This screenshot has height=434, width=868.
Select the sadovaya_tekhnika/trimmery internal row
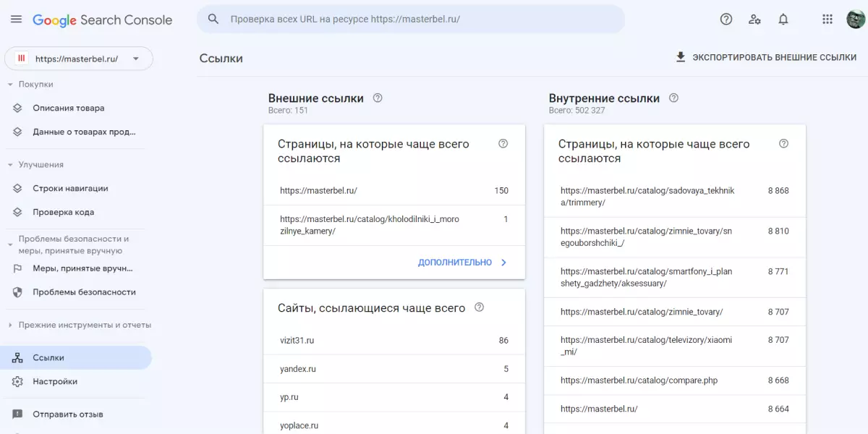click(x=675, y=197)
